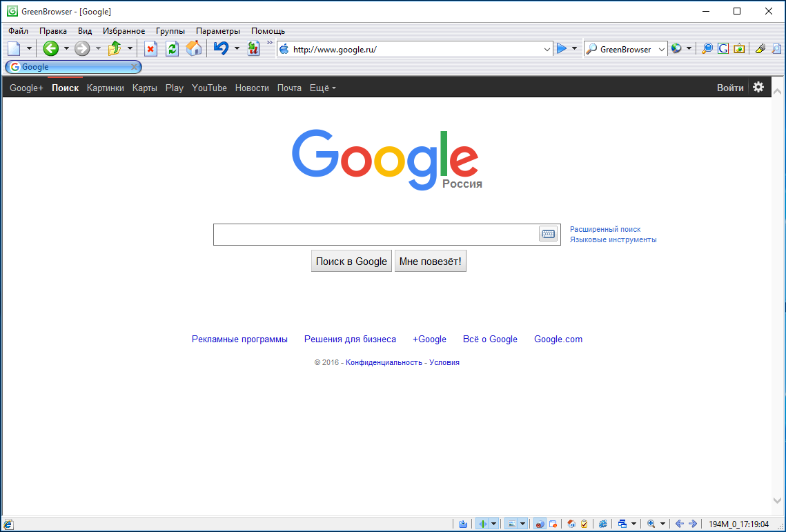Click the toolbar icon with letter u
The height and width of the screenshot is (532, 786).
click(x=254, y=48)
